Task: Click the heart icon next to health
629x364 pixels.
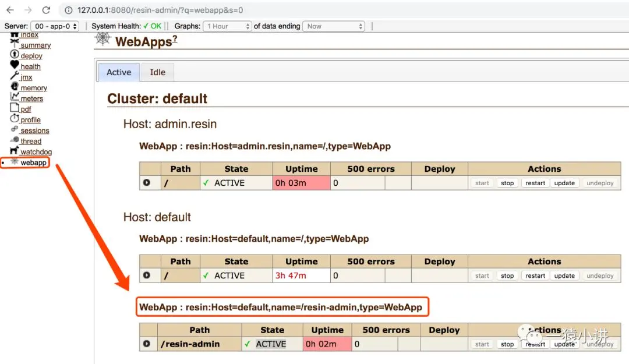Action: [15, 65]
